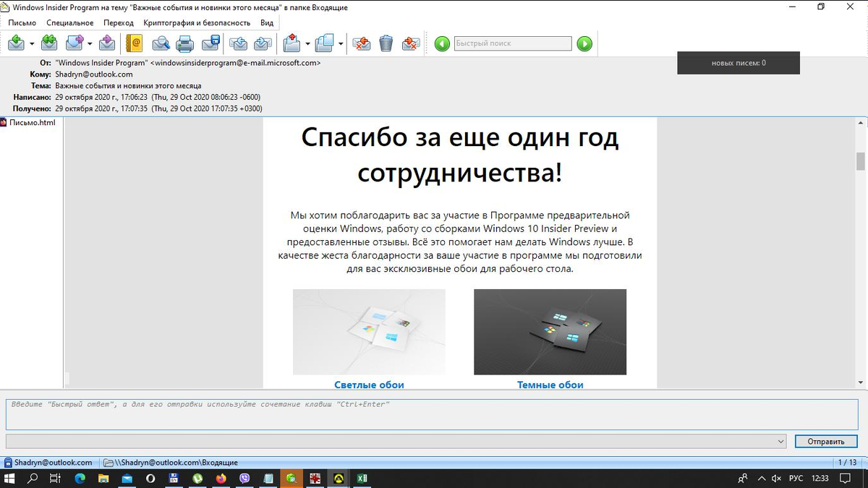
Task: Click into the Быстрый поиск field
Action: tap(512, 43)
